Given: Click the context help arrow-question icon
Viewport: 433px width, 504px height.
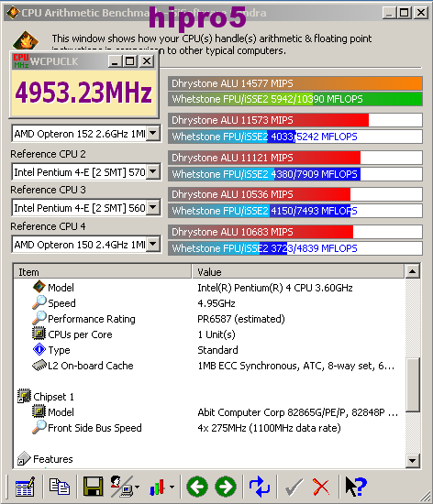Looking at the screenshot, I should [355, 487].
